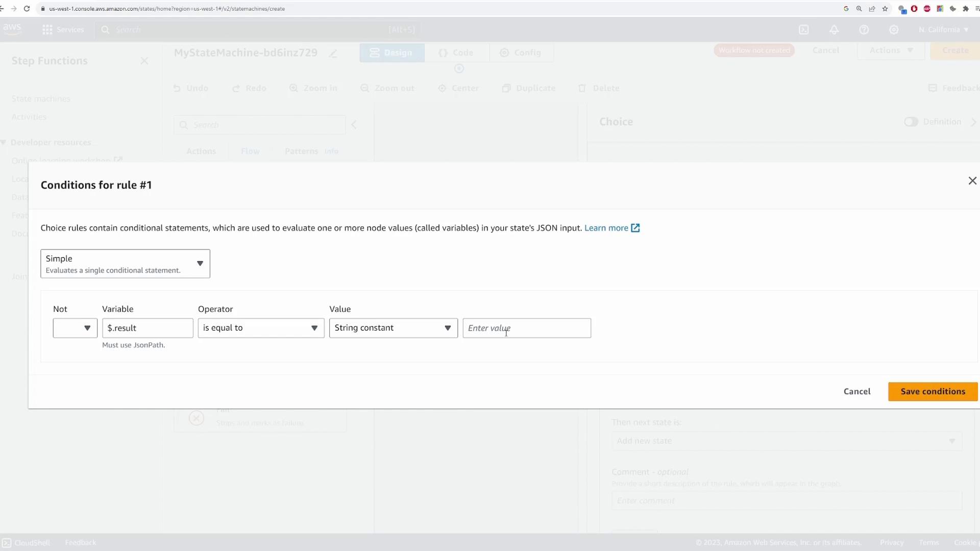Open the help question mark icon

click(x=864, y=30)
